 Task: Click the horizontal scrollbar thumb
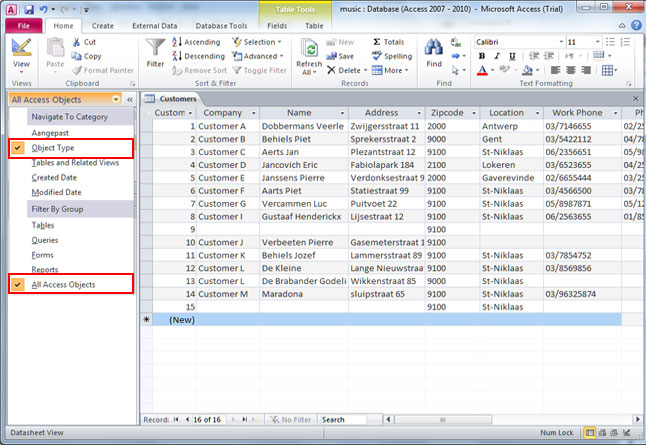click(x=443, y=419)
